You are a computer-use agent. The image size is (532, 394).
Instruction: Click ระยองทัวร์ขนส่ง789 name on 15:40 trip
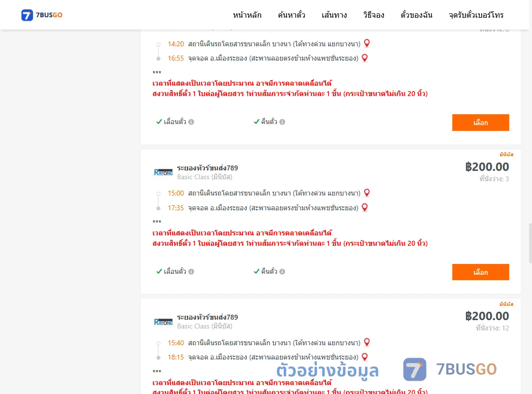(207, 317)
